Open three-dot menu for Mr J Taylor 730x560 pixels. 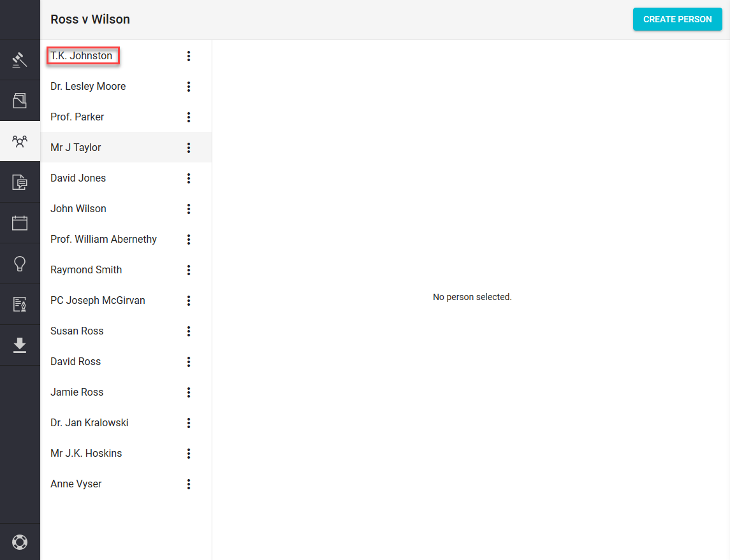tap(189, 148)
